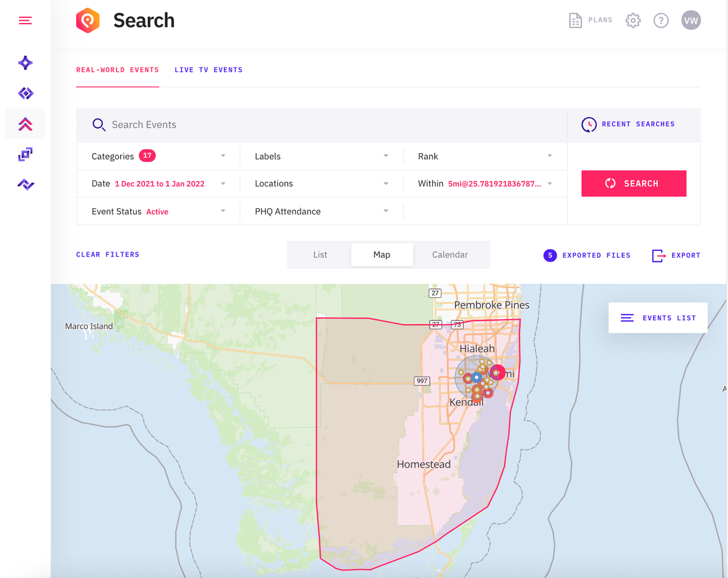This screenshot has width=728, height=578.
Task: Click the help question-mark icon
Action: click(661, 20)
